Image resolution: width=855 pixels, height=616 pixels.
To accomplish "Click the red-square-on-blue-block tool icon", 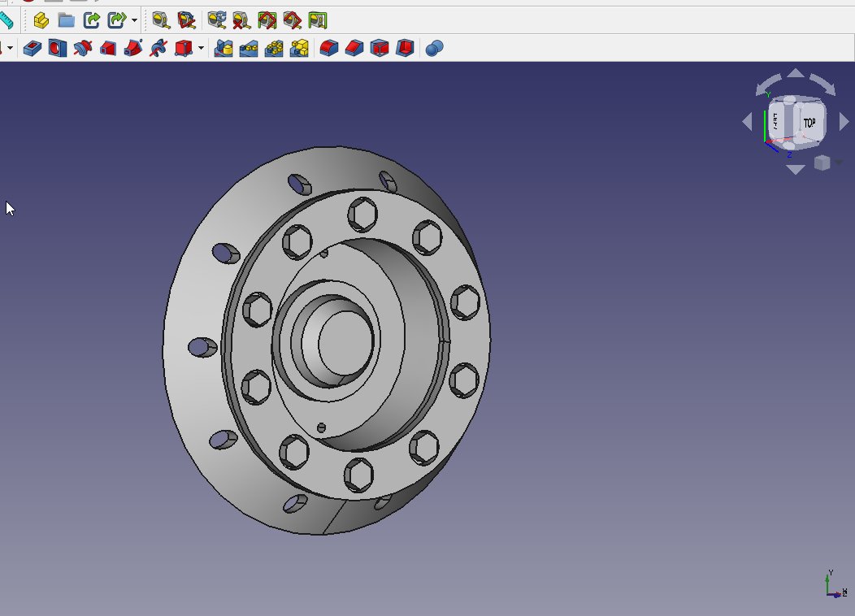I will (x=108, y=49).
